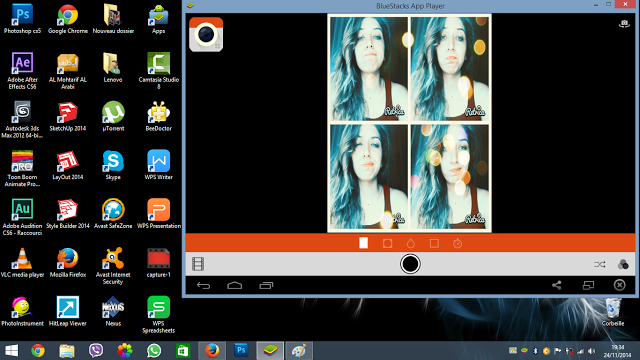Image resolution: width=640 pixels, height=360 pixels.
Task: Tap the Android home button
Action: 235,285
